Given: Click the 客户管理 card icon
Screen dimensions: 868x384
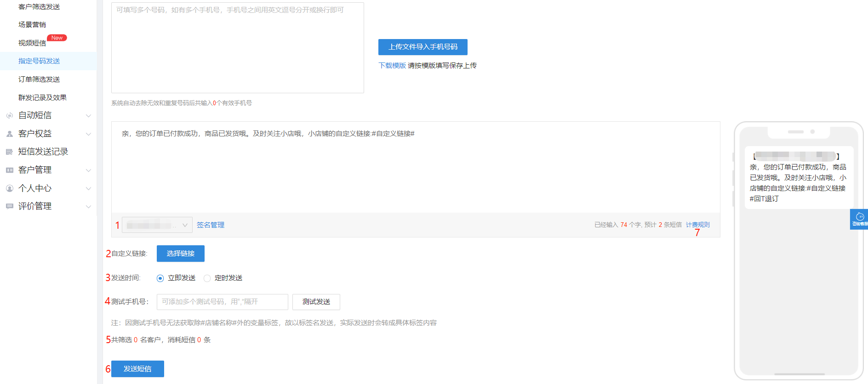Looking at the screenshot, I should [x=9, y=170].
